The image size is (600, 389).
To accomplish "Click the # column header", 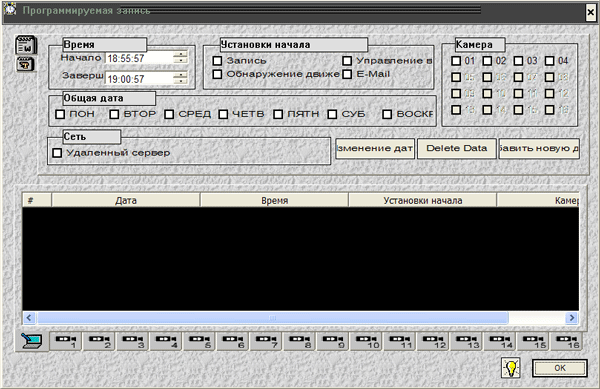I will [37, 200].
